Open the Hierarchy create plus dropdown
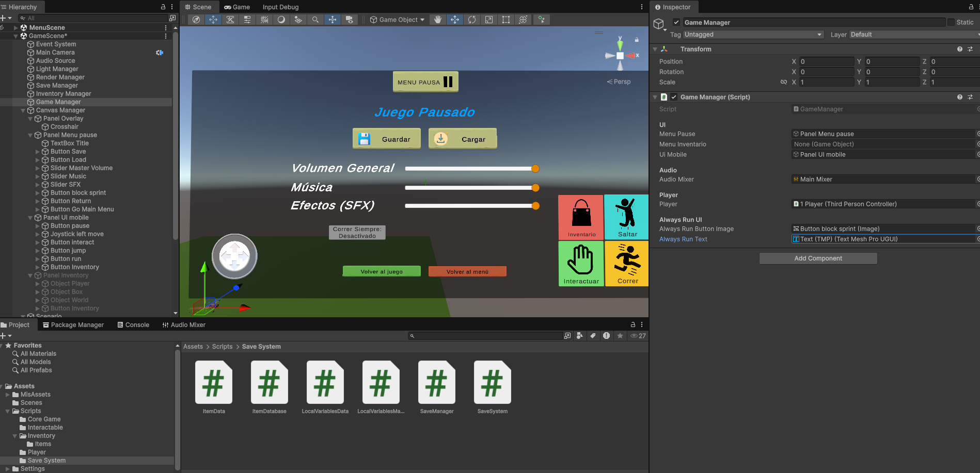Screen dimensions: 980x473 coord(6,18)
